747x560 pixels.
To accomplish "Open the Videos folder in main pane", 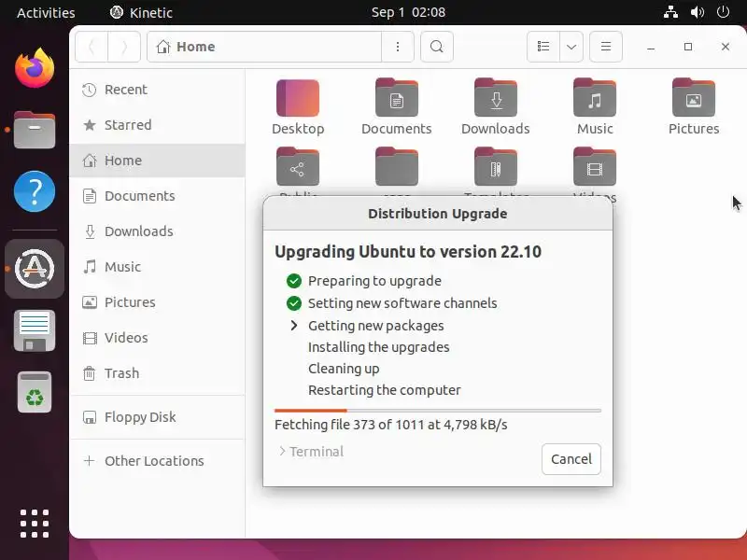I will tap(595, 167).
